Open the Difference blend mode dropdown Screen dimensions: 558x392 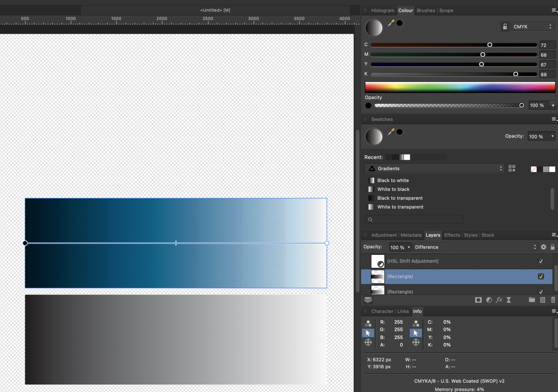[475, 247]
